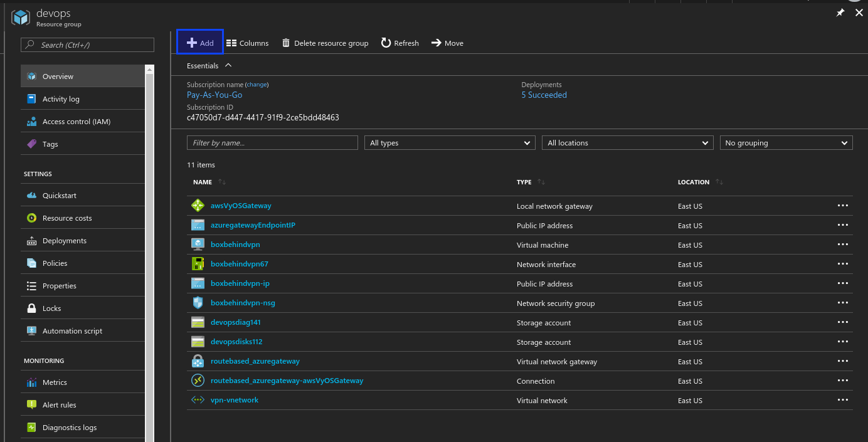Image resolution: width=868 pixels, height=442 pixels.
Task: Click the azuregatewayEndpointIP resource icon
Action: pyautogui.click(x=198, y=224)
